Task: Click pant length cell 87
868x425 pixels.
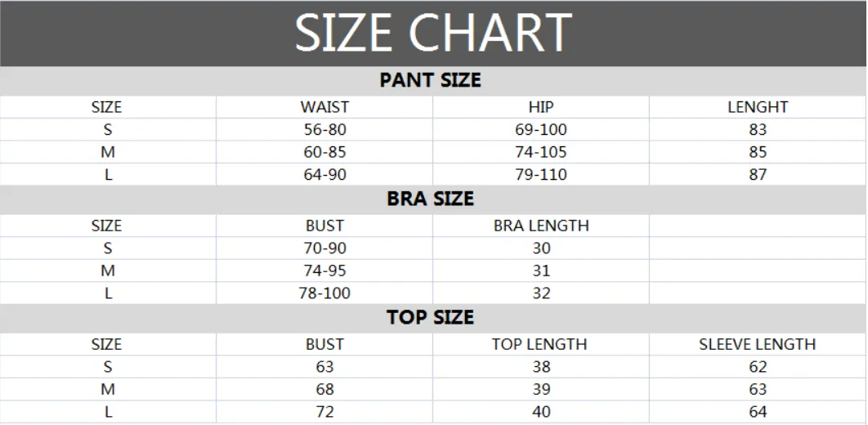Action: (758, 174)
